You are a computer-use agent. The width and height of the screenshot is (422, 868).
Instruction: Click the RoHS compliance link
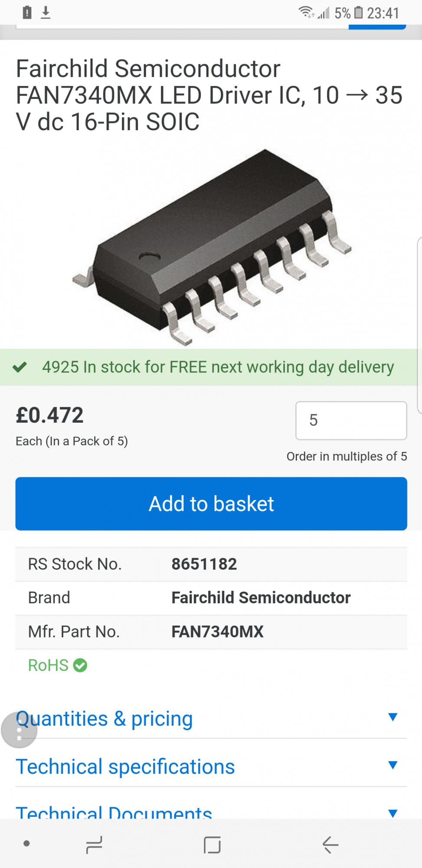48,665
